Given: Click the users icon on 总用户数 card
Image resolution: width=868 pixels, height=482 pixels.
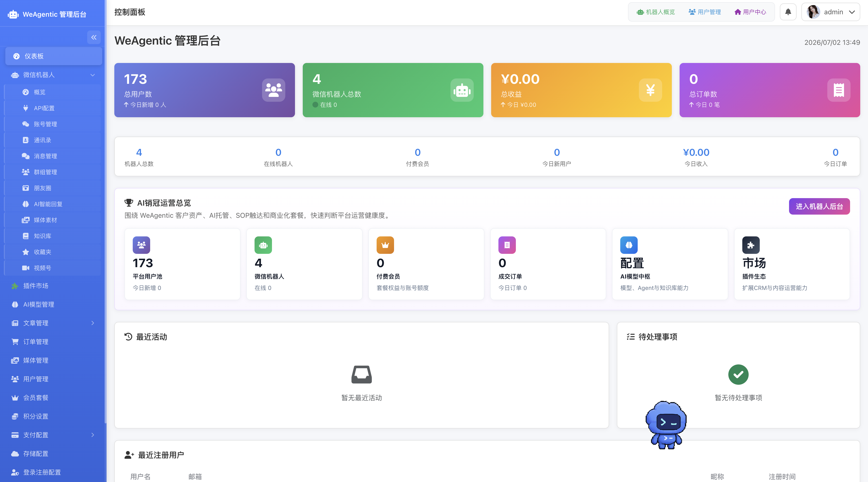Looking at the screenshot, I should pos(274,90).
